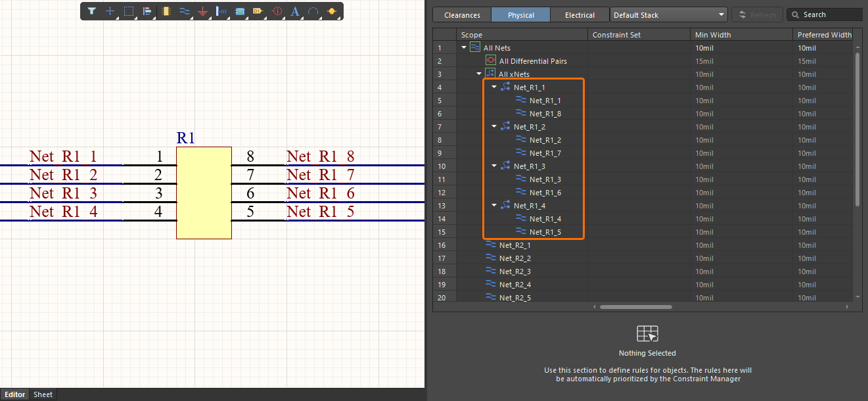Switch to the Electrical tab
This screenshot has height=401, width=868.
point(580,14)
